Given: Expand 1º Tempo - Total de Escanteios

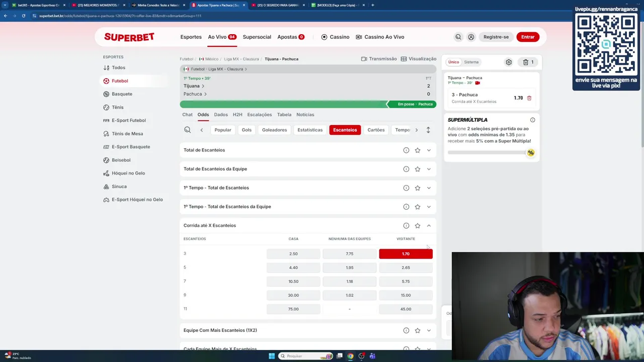Looking at the screenshot, I should pyautogui.click(x=429, y=188).
